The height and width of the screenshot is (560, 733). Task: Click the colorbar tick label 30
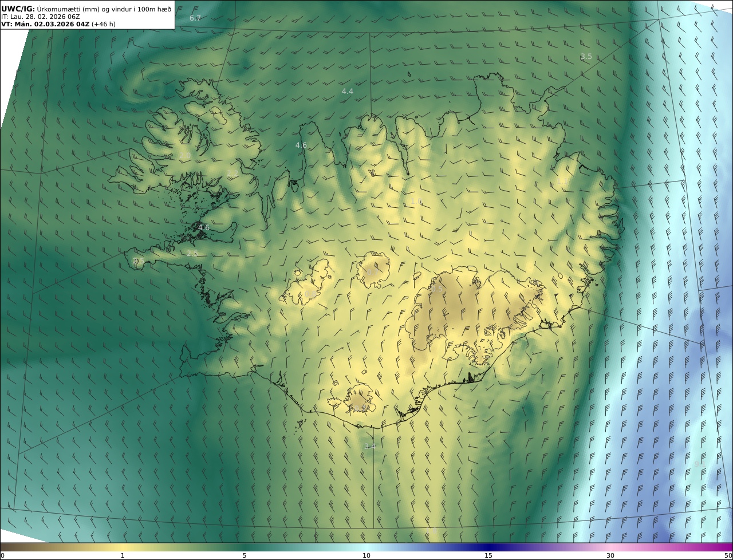click(x=610, y=555)
